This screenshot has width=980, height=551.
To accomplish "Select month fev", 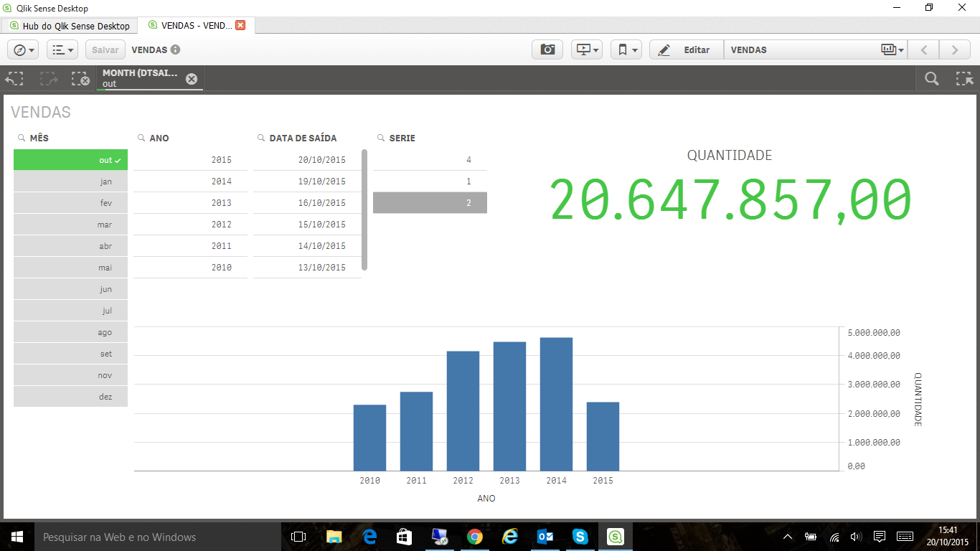I will 70,203.
